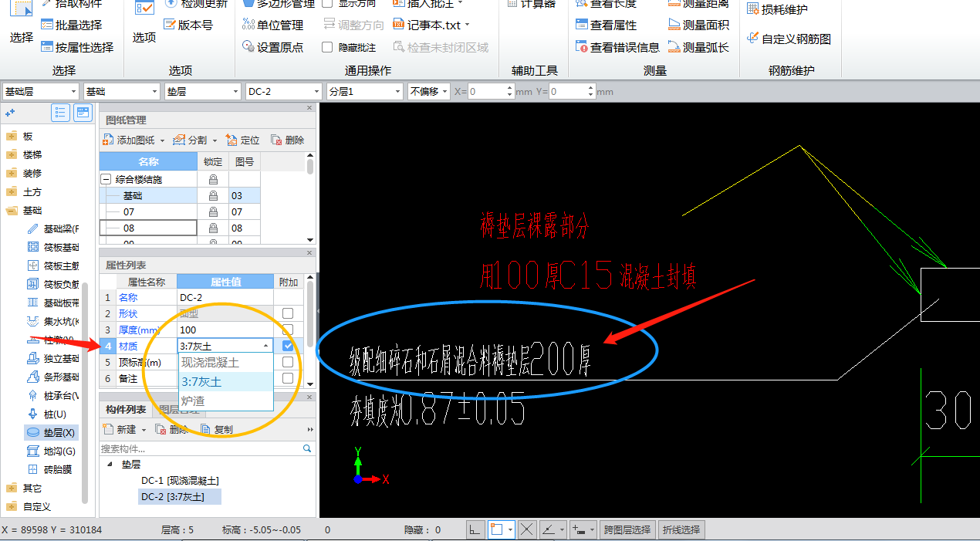Toggle lock for 基础 drawing row
This screenshot has height=541, width=980.
(213, 196)
